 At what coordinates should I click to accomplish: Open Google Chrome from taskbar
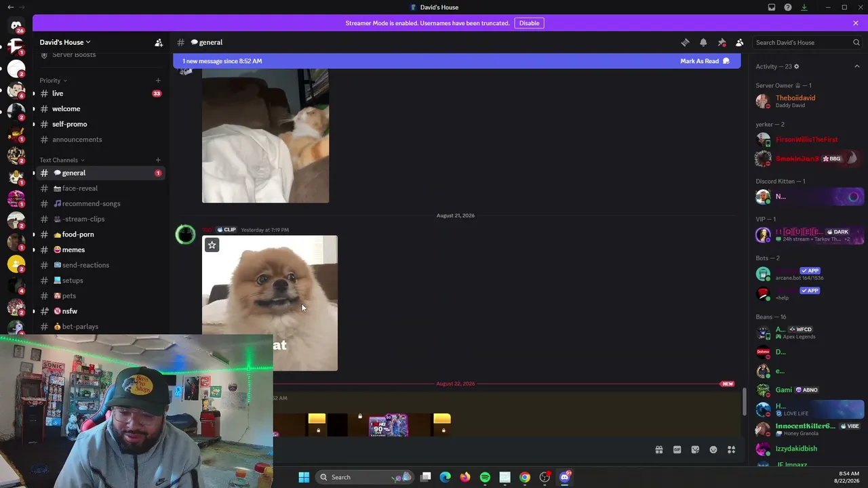pos(525,477)
